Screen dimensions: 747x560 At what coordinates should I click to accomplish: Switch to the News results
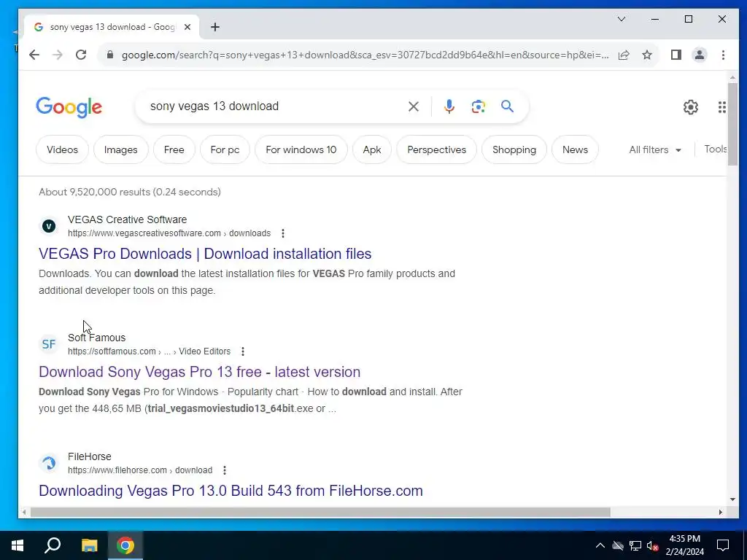[575, 149]
